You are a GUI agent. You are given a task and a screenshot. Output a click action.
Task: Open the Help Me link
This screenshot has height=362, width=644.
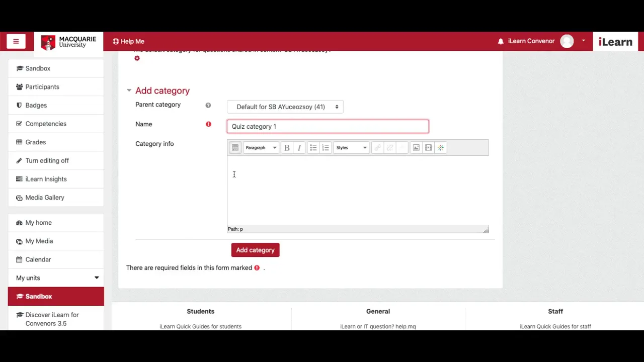point(128,41)
